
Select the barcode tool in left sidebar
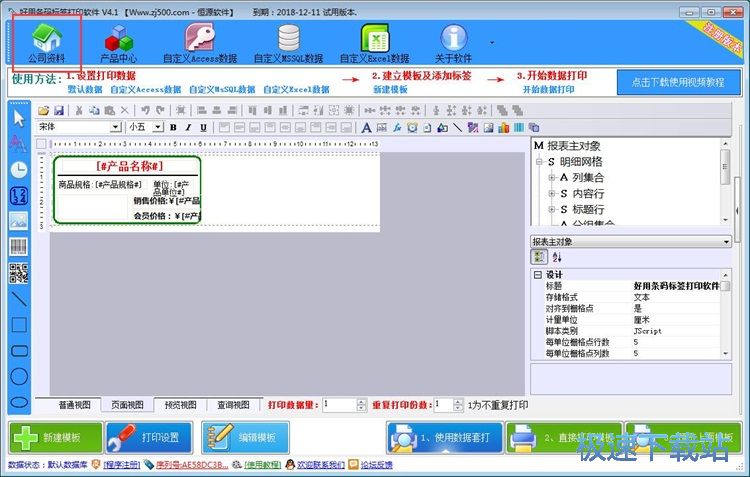coord(19,246)
